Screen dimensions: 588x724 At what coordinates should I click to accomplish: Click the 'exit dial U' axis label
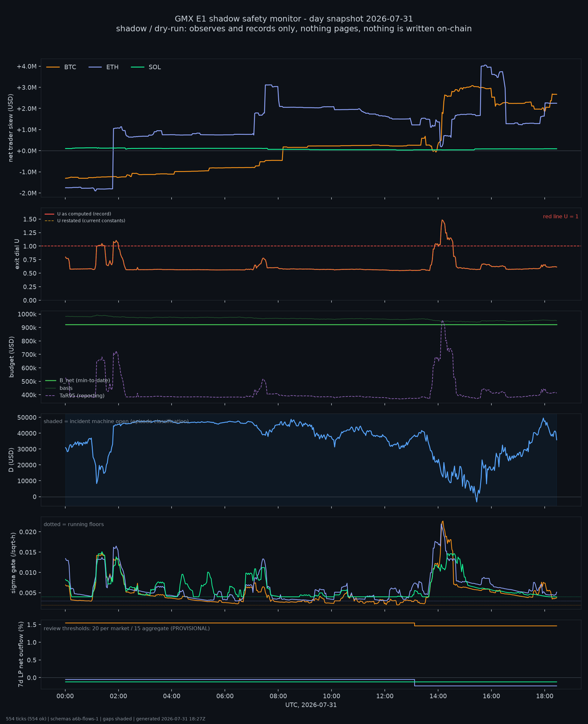pos(17,254)
